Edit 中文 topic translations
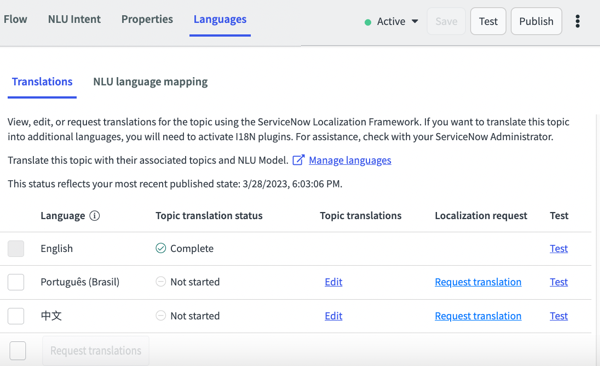The height and width of the screenshot is (366, 600). pyautogui.click(x=333, y=316)
